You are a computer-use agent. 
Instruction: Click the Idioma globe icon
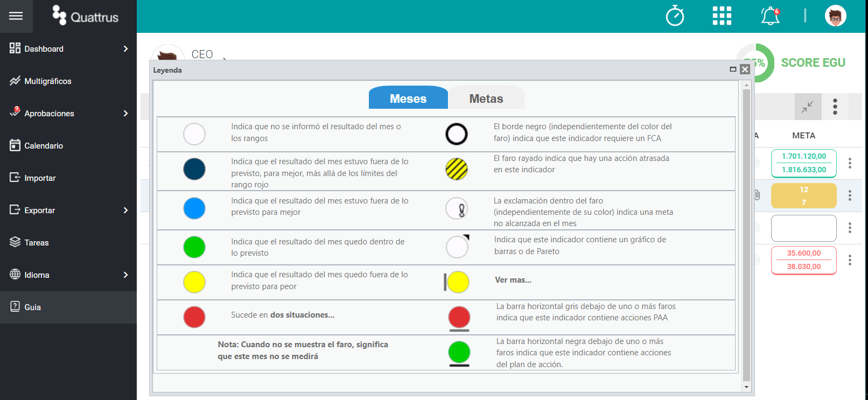click(15, 274)
